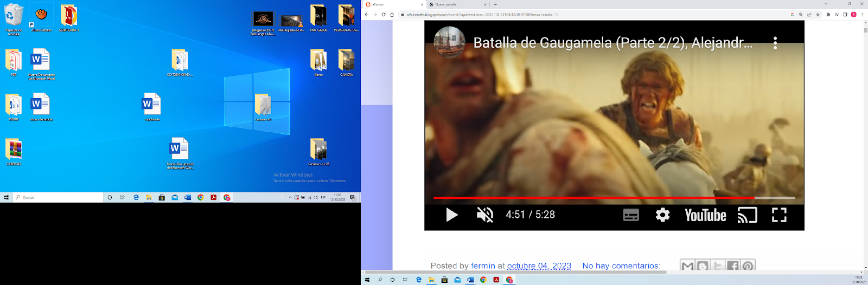Open Microsoft Store on left taskbar
The height and width of the screenshot is (285, 868).
162,198
